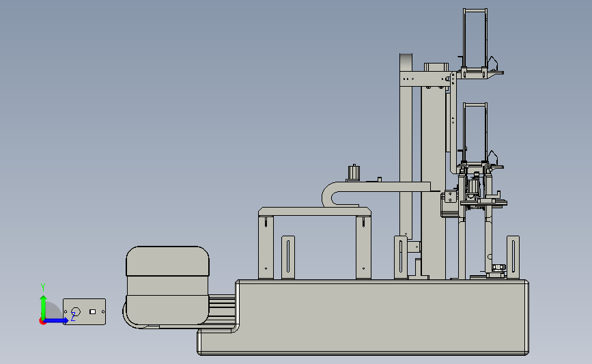Click the blue Z axis arrow of the triad

pos(57,320)
